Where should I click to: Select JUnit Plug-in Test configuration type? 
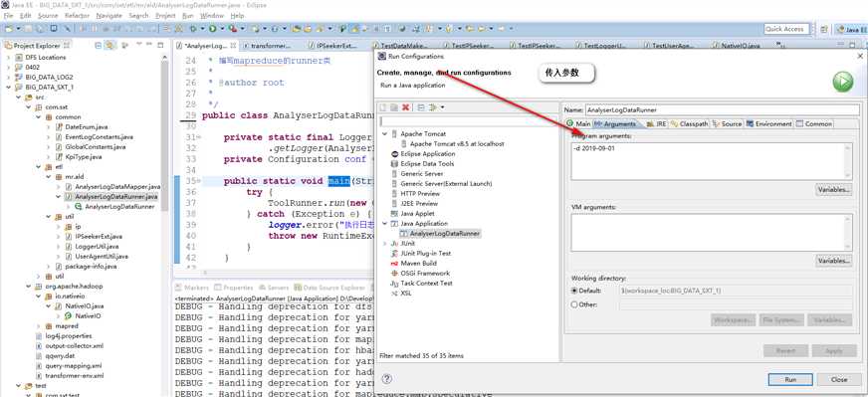[x=421, y=253]
